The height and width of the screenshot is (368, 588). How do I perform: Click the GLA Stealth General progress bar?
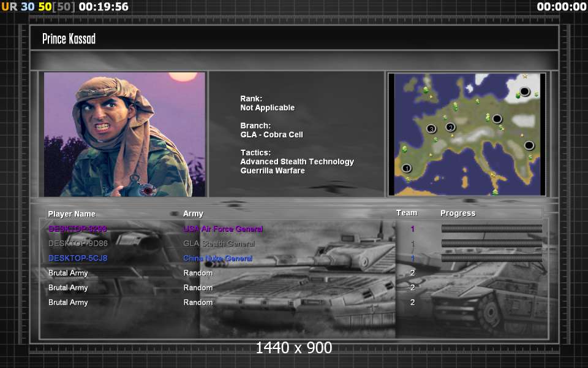pyautogui.click(x=492, y=243)
